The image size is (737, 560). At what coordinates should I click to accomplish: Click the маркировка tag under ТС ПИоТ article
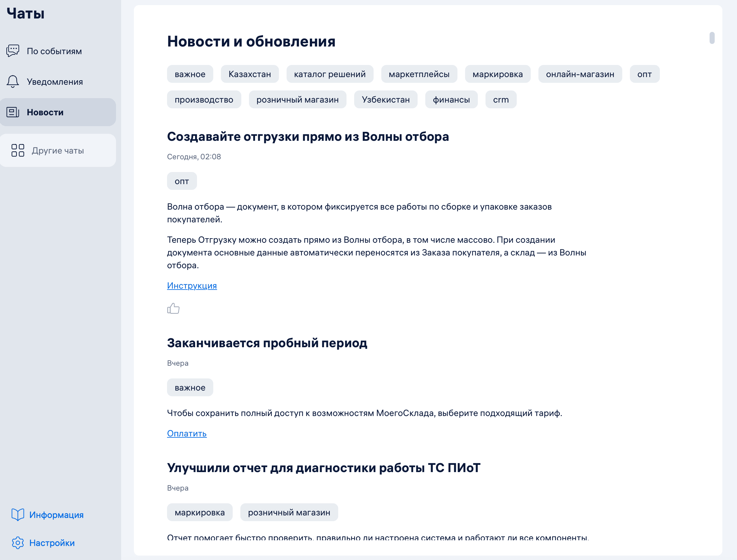200,512
